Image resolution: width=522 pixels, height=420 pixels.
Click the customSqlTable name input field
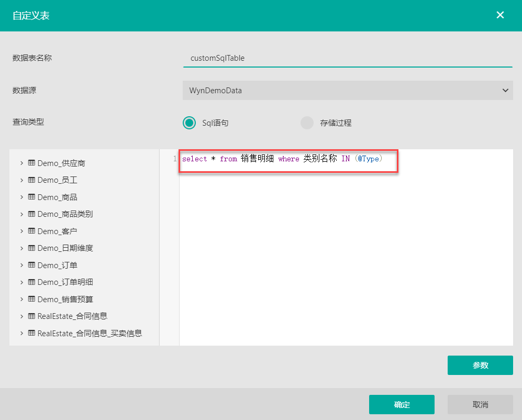pos(348,58)
